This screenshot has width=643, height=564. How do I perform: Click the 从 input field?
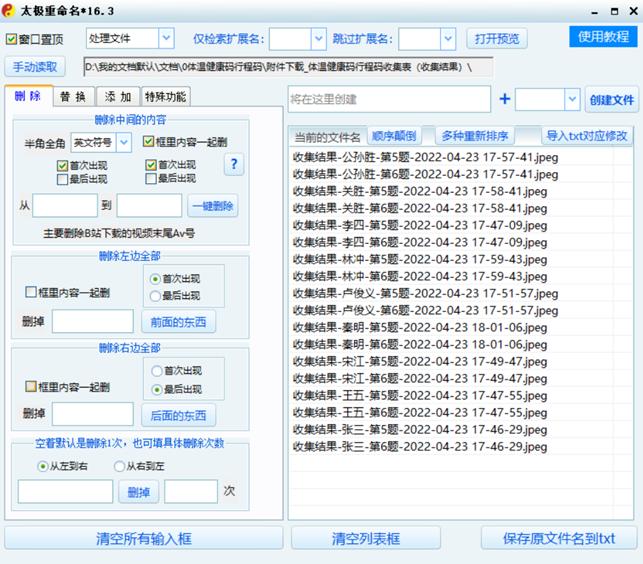[x=65, y=206]
